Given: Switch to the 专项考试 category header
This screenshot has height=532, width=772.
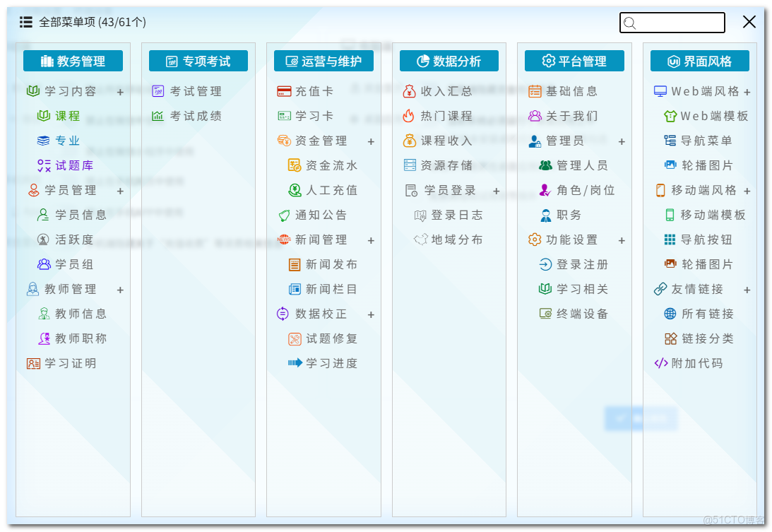Looking at the screenshot, I should coord(198,61).
